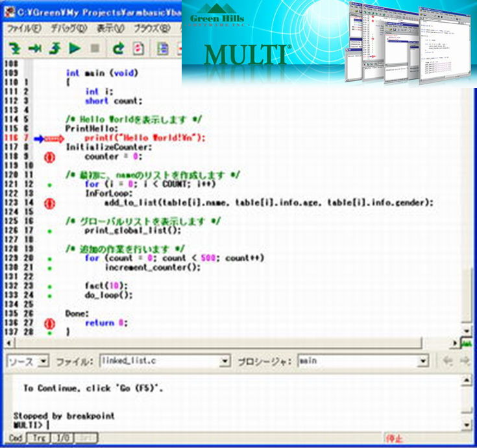Click the fact(10); call
477x448 pixels.
pyautogui.click(x=106, y=286)
